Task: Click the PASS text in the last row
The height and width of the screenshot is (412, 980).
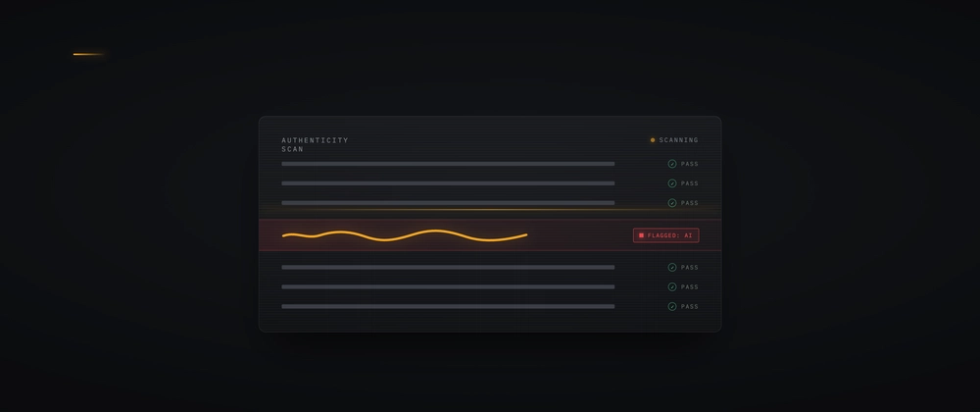Action: coord(689,306)
